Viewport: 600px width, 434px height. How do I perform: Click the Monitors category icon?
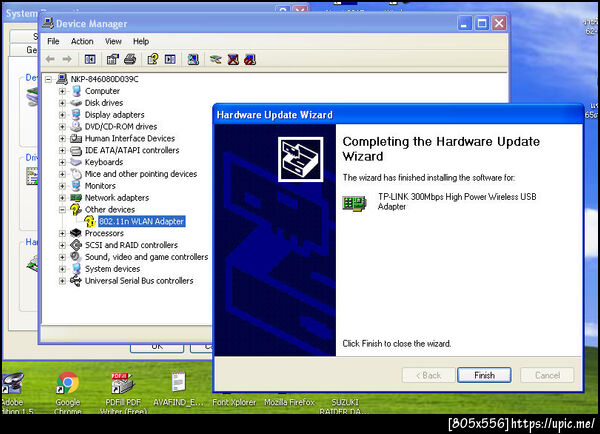click(76, 186)
